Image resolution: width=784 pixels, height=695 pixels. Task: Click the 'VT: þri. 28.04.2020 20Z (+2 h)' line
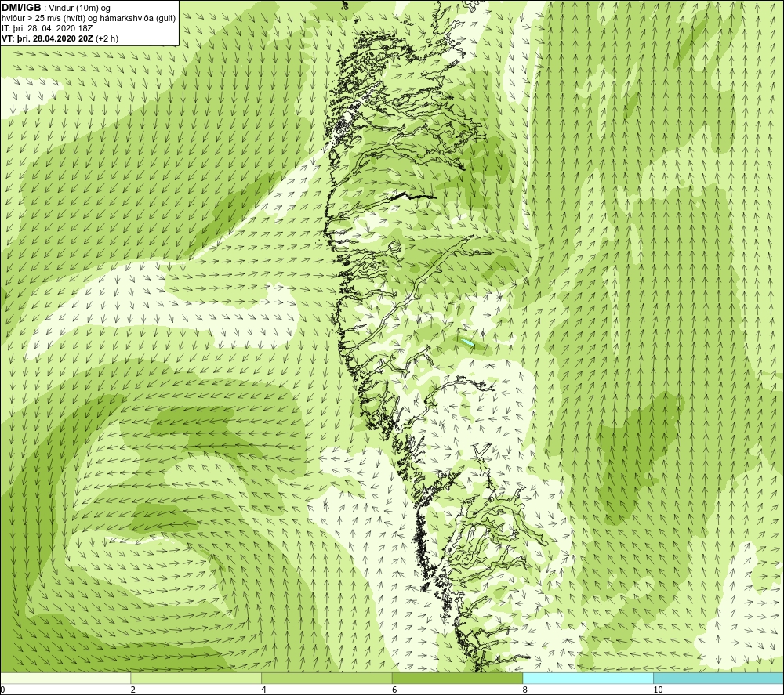60,38
